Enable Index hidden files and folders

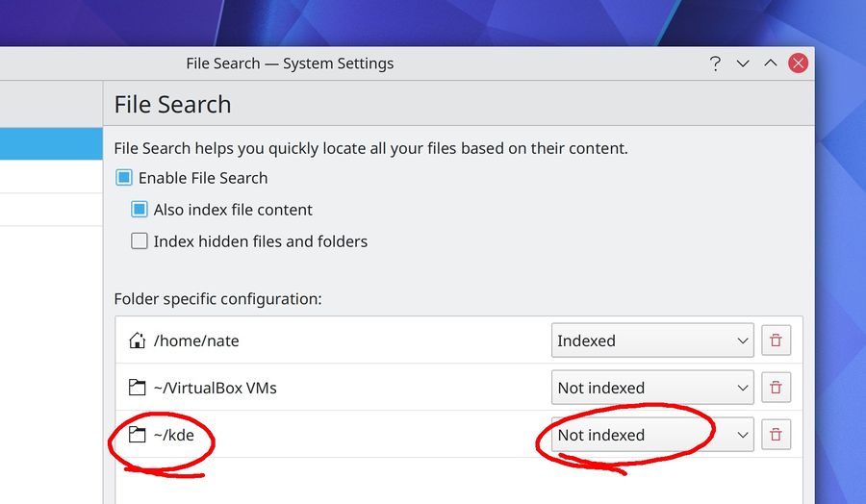[140, 241]
